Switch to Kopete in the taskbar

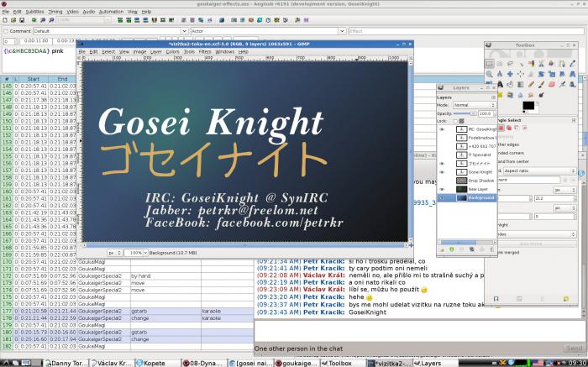157,363
